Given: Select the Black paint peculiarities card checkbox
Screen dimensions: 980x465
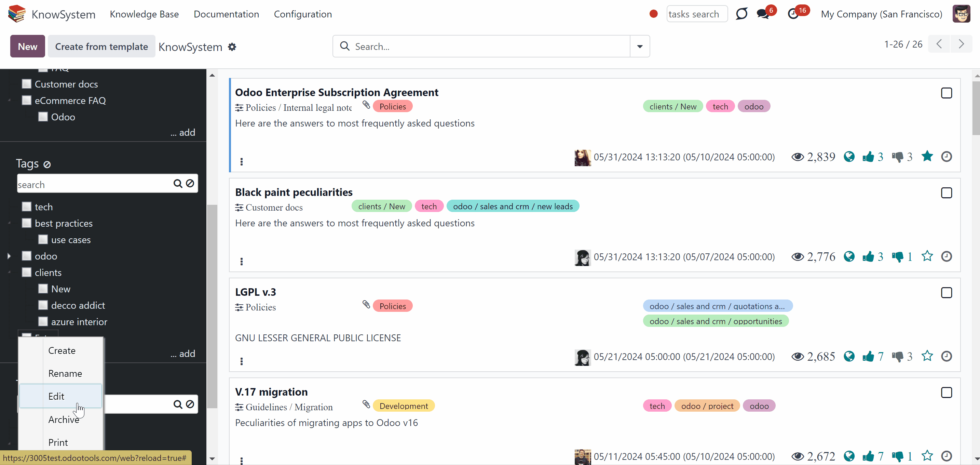Looking at the screenshot, I should (x=947, y=193).
